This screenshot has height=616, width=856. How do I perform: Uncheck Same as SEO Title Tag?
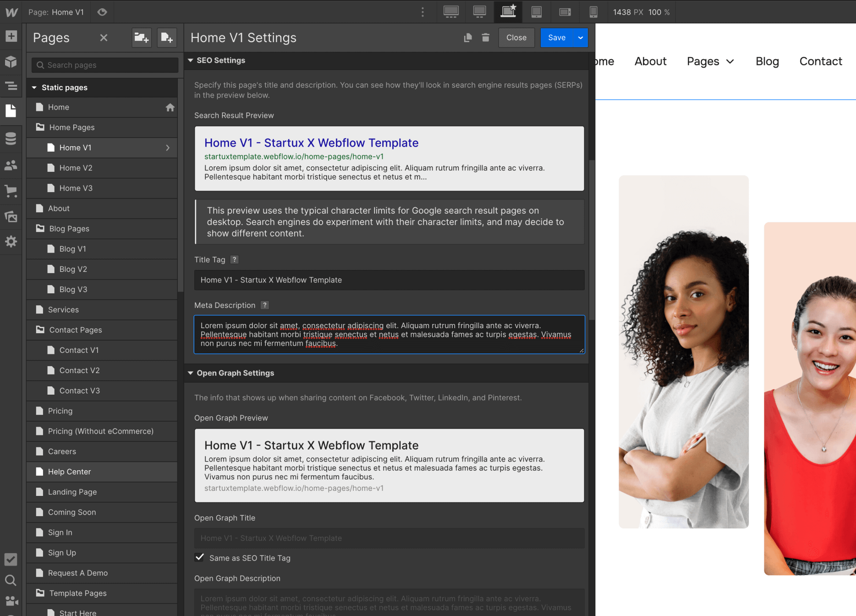point(199,557)
